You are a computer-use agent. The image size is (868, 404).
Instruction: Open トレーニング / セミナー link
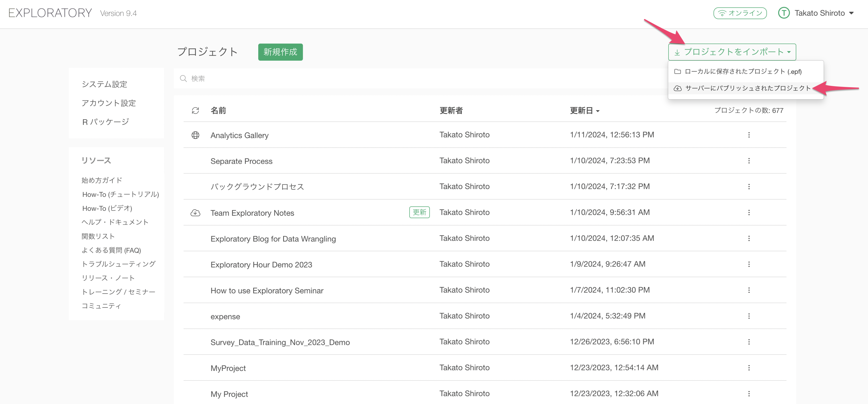point(119,292)
